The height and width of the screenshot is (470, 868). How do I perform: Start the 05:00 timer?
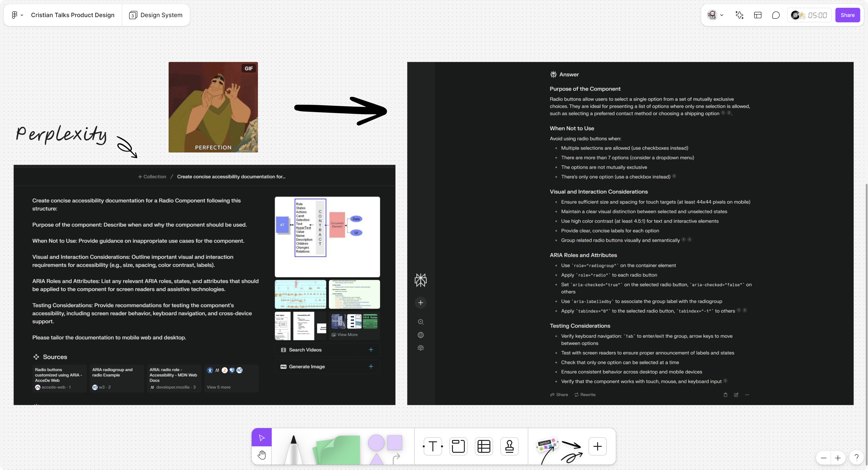click(817, 15)
